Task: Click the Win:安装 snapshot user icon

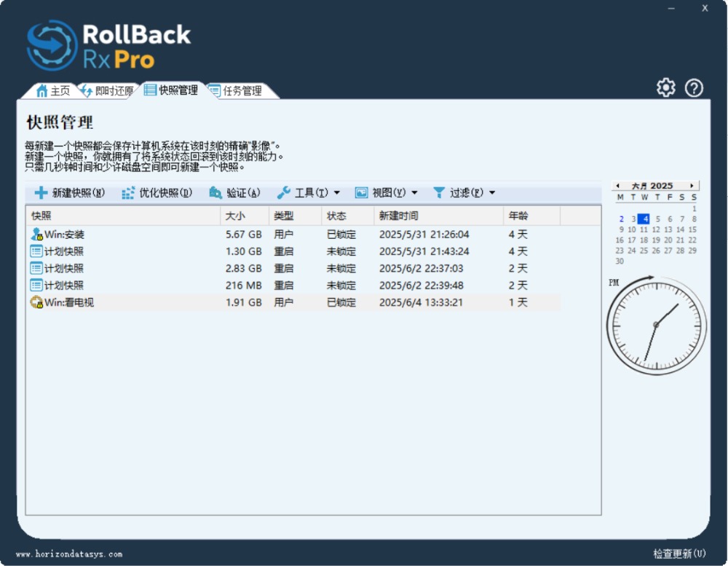Action: click(36, 235)
